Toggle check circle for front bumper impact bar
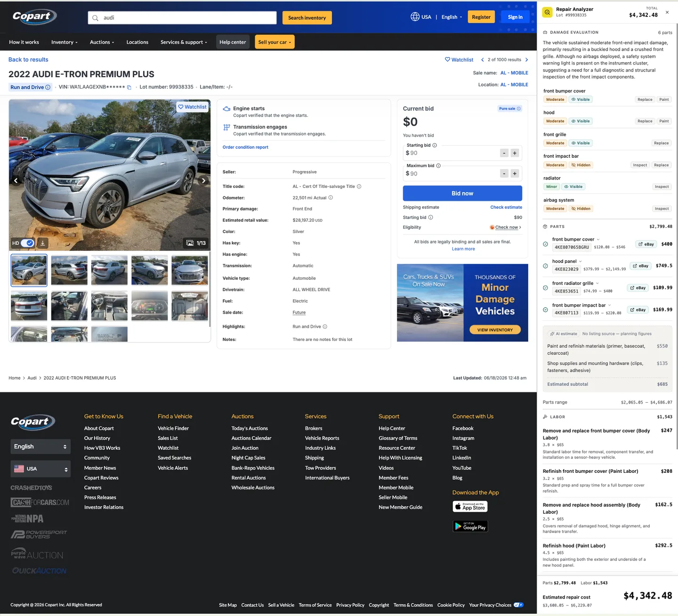Image resolution: width=678 pixels, height=616 pixels. click(x=545, y=310)
